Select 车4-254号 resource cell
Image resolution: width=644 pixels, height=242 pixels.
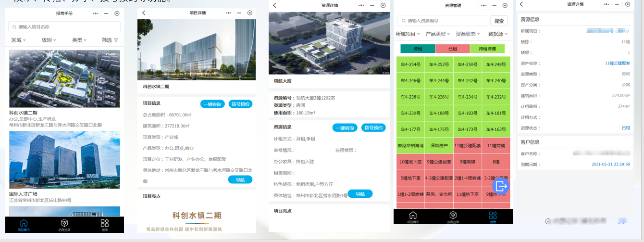(x=411, y=64)
